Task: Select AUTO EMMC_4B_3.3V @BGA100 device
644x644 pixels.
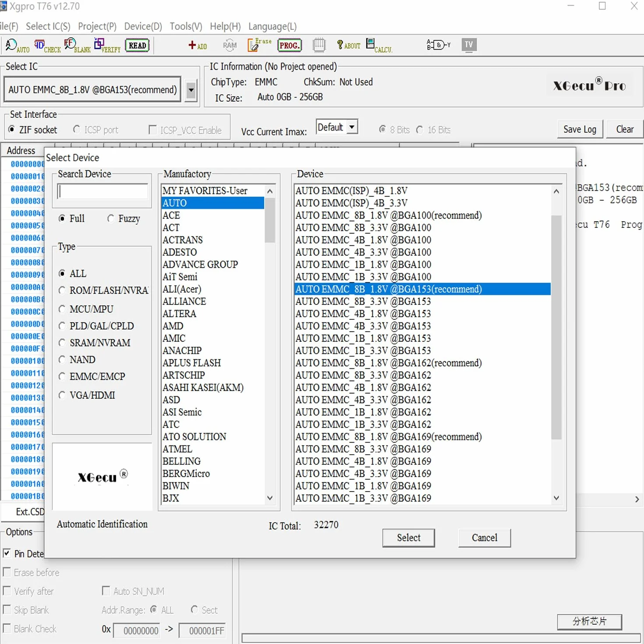Action: [423, 252]
